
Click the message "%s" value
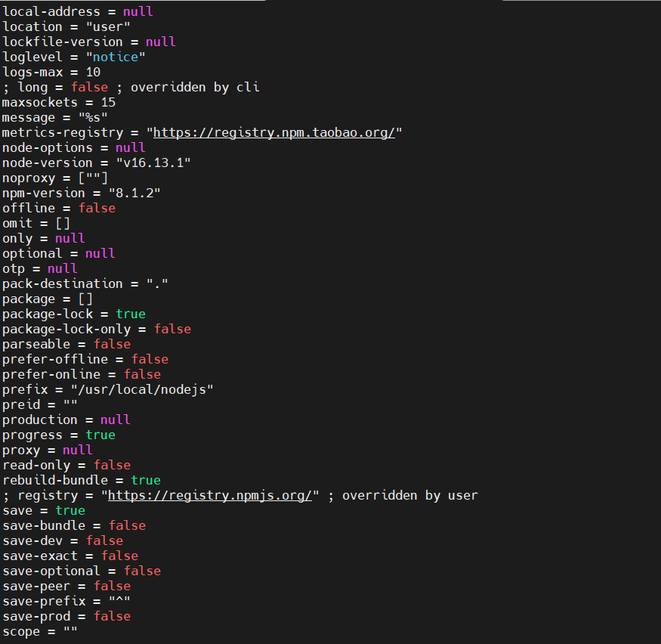92,116
